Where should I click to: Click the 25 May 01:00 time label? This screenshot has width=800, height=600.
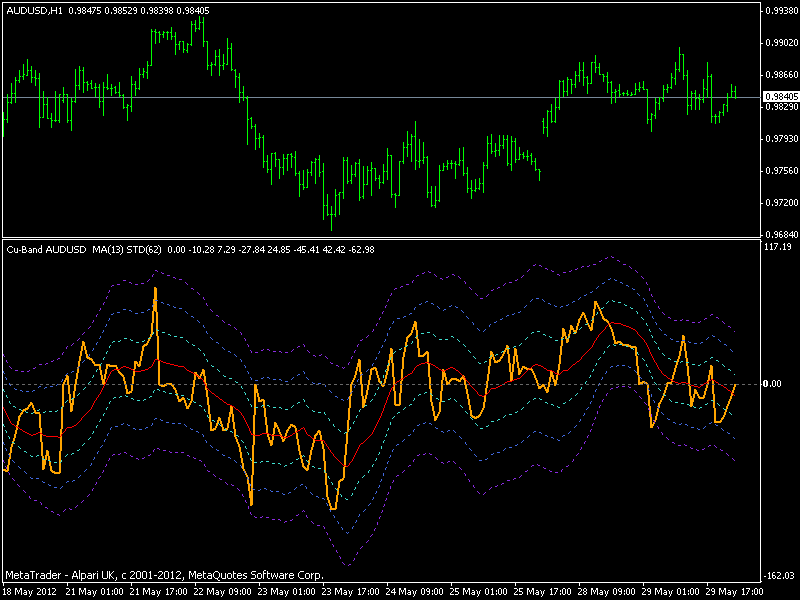[x=482, y=591]
